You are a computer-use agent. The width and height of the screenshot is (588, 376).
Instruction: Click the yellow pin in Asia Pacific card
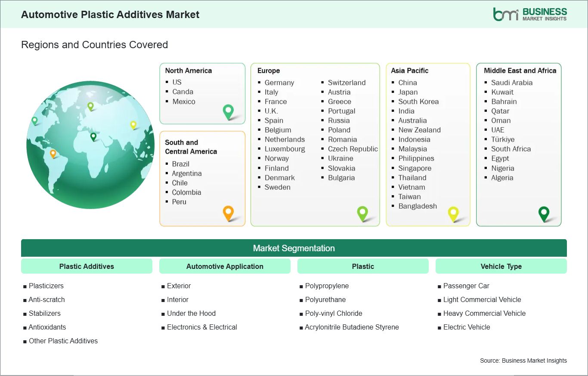(x=453, y=213)
